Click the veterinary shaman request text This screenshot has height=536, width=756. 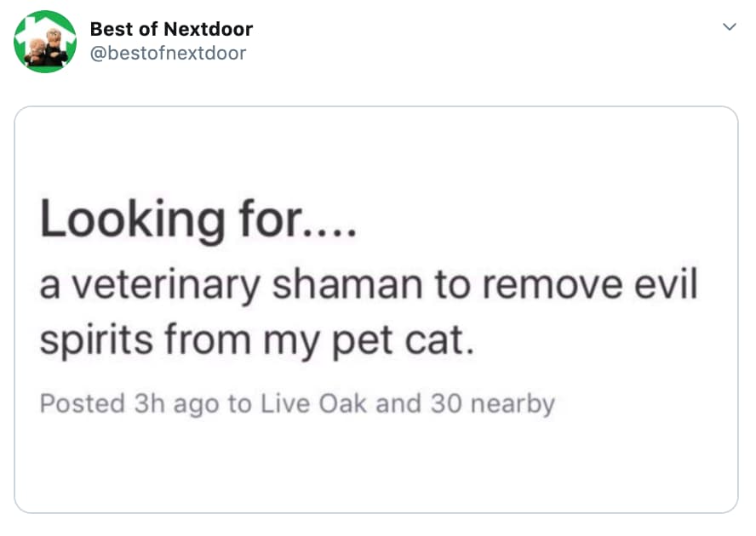coord(366,311)
